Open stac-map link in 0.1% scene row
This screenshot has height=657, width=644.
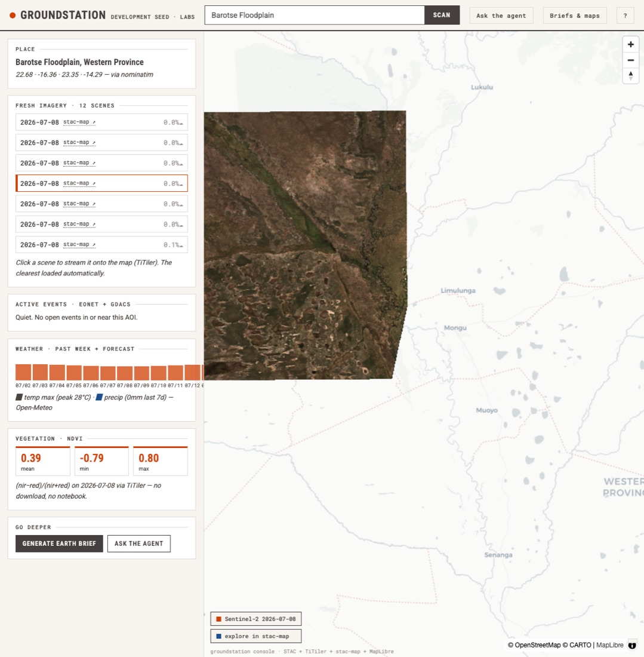[79, 244]
